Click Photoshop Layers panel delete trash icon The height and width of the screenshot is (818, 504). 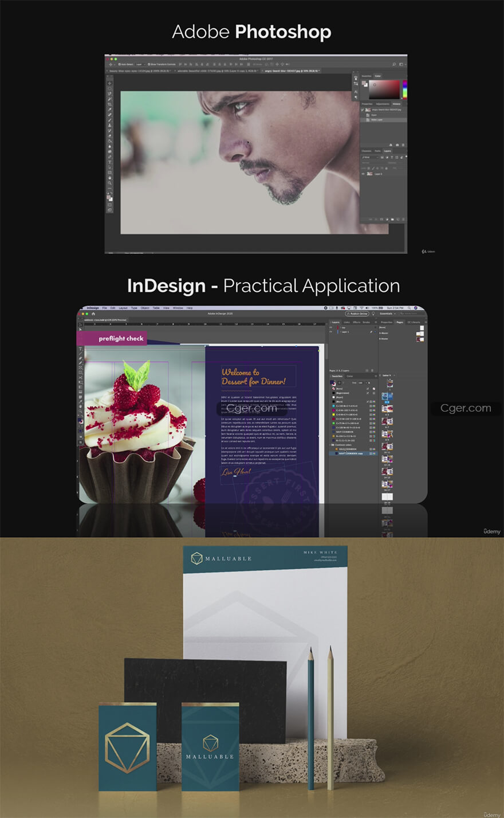[x=403, y=219]
